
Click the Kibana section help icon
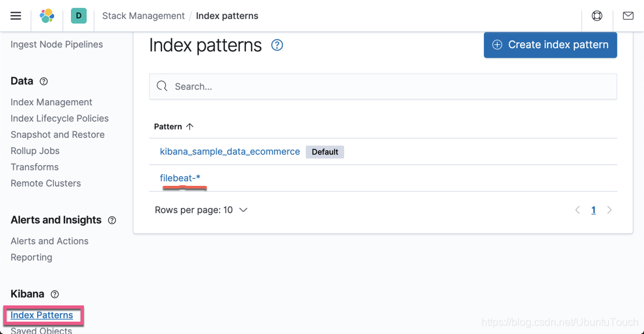pyautogui.click(x=55, y=294)
